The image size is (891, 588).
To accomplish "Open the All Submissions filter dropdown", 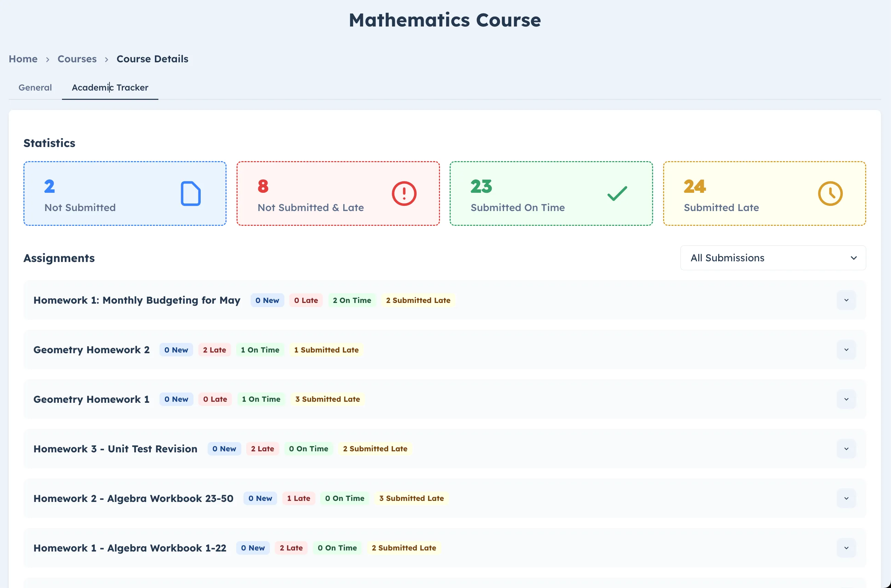I will 773,258.
